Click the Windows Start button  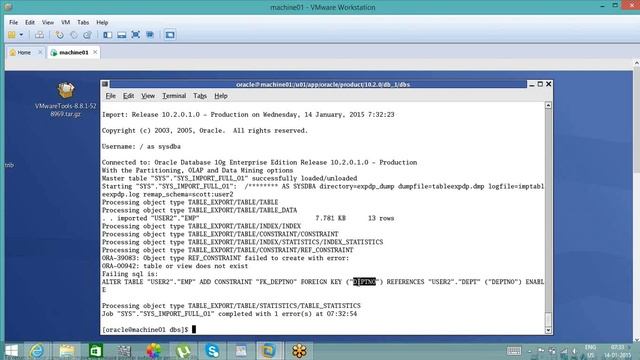[x=11, y=351]
